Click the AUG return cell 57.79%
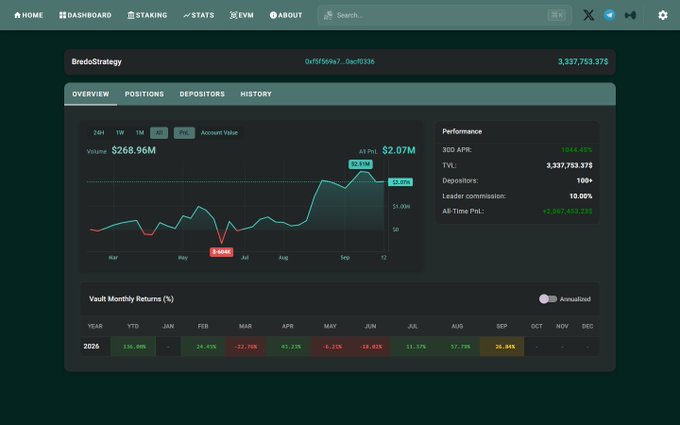Screen dimensions: 680x425 click(x=458, y=347)
